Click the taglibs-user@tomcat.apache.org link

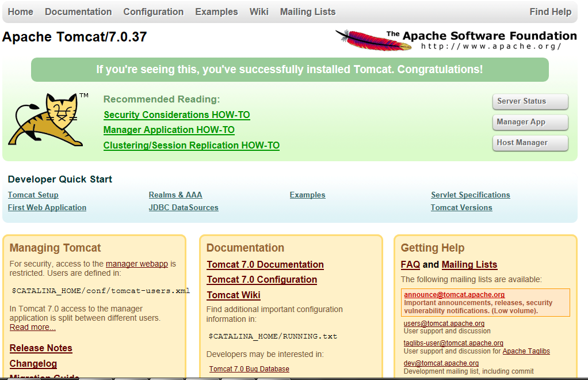click(x=453, y=343)
